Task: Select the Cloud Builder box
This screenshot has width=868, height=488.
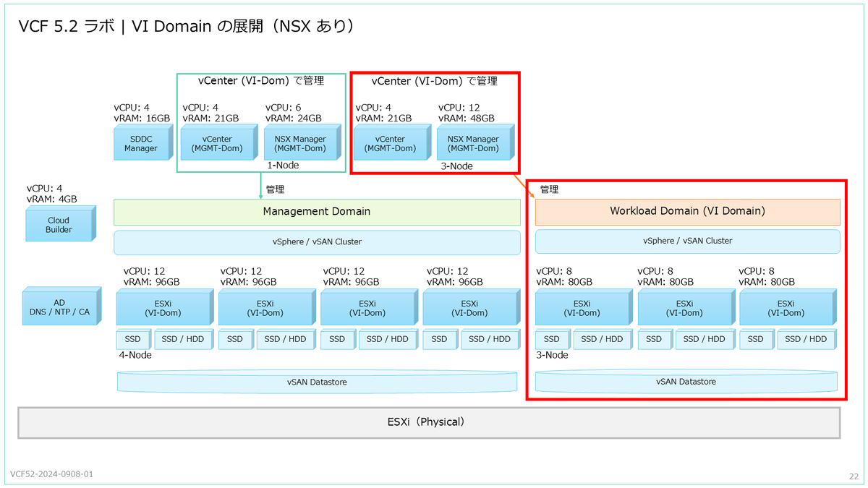Action: [61, 224]
